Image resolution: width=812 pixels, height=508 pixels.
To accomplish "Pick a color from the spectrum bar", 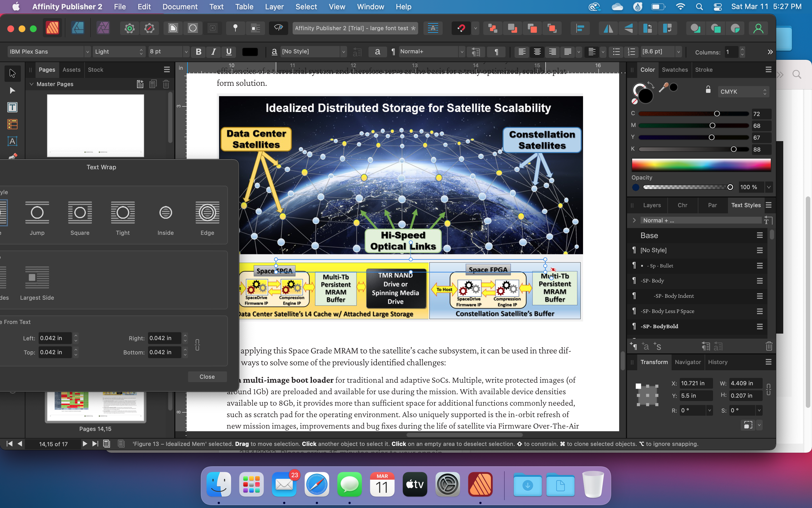I will (x=701, y=165).
